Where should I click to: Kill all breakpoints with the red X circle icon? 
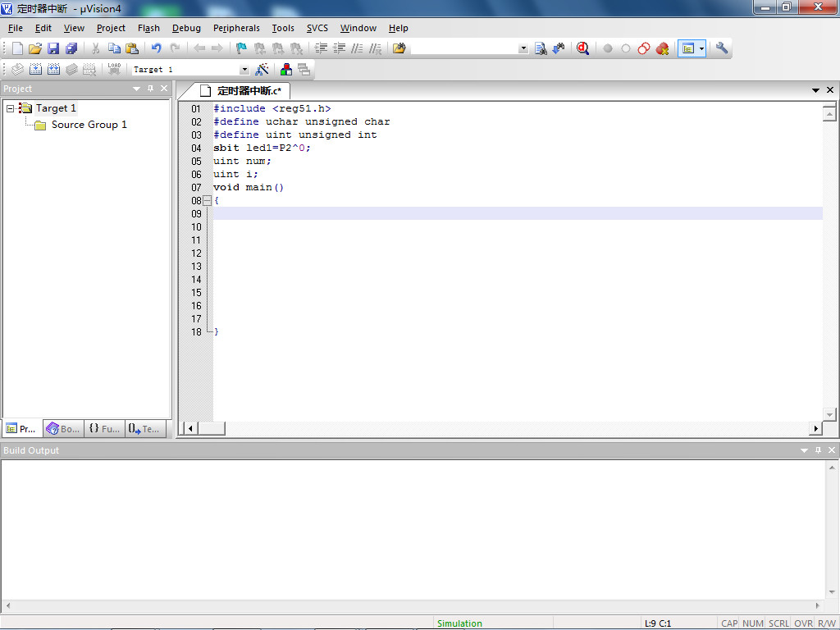[x=662, y=48]
